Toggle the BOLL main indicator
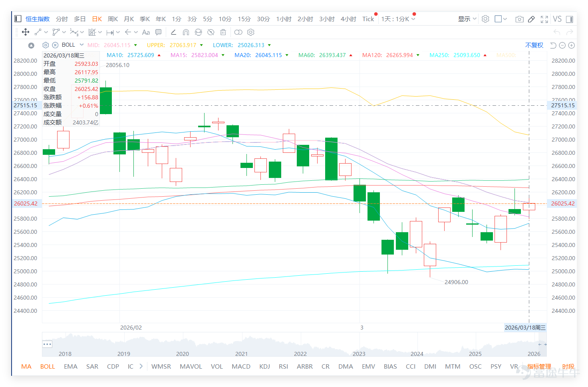 (x=48, y=366)
